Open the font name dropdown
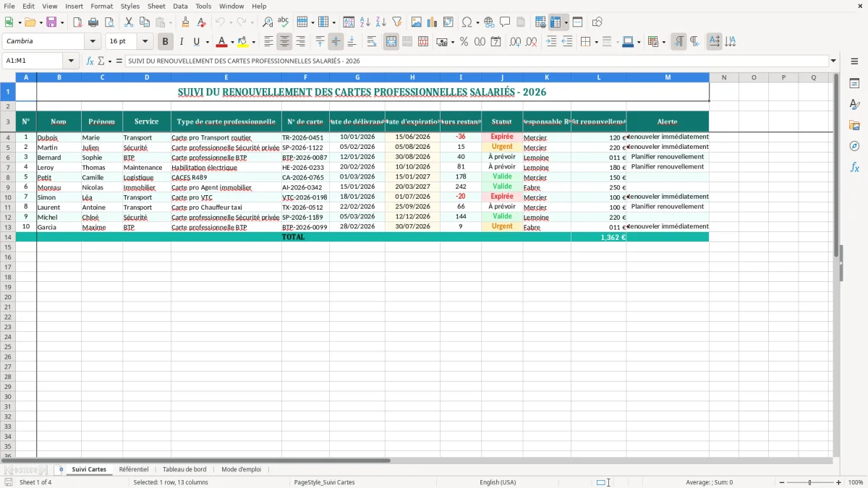The image size is (868, 488). coord(93,42)
